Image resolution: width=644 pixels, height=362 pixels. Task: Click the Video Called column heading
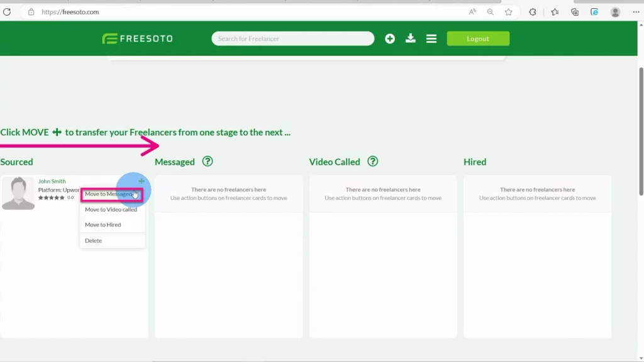(335, 162)
